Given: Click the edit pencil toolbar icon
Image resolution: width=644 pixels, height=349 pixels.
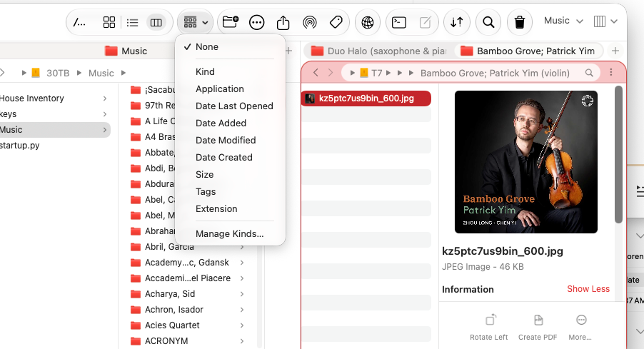Looking at the screenshot, I should (425, 22).
